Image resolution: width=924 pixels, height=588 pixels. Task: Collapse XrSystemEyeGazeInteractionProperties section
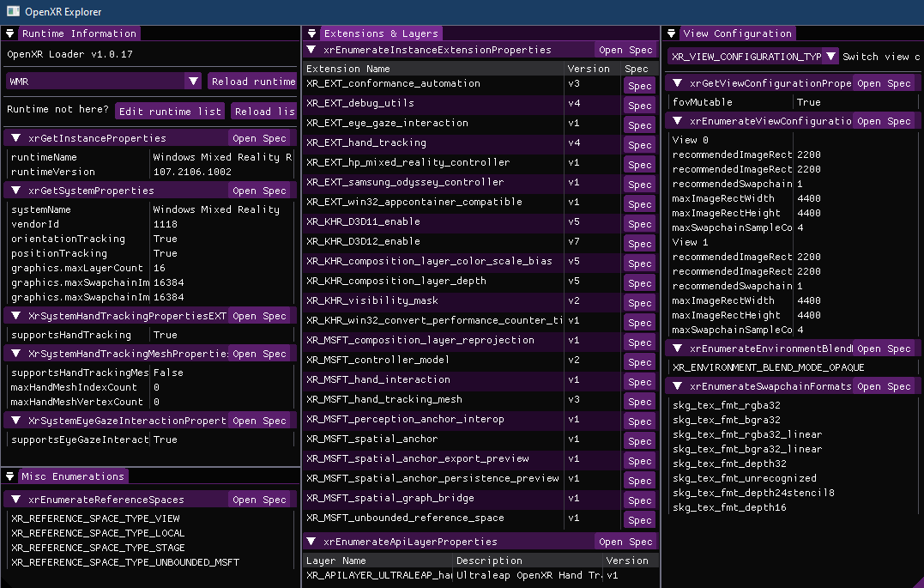[x=16, y=421]
